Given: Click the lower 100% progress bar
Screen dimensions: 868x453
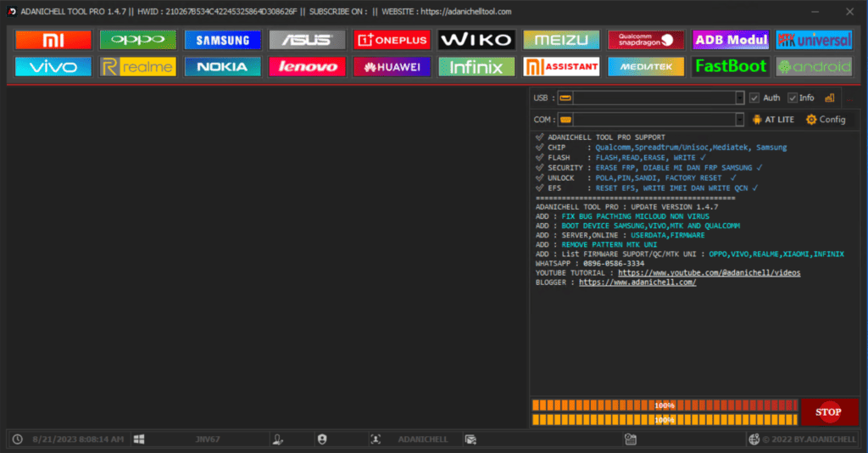Looking at the screenshot, I should pos(665,420).
